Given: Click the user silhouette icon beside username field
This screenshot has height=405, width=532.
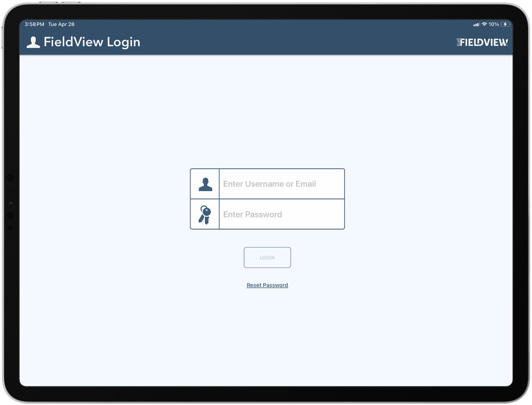Looking at the screenshot, I should [x=205, y=184].
